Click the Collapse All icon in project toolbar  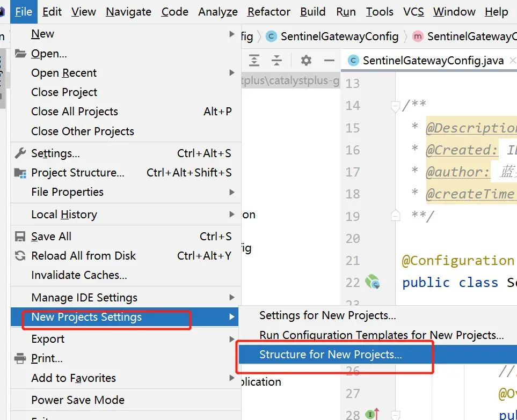click(276, 60)
